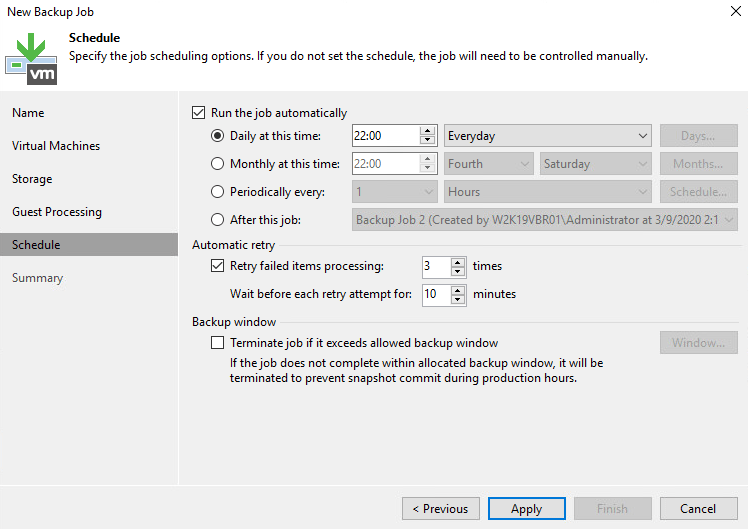Select After this job option

click(x=218, y=219)
